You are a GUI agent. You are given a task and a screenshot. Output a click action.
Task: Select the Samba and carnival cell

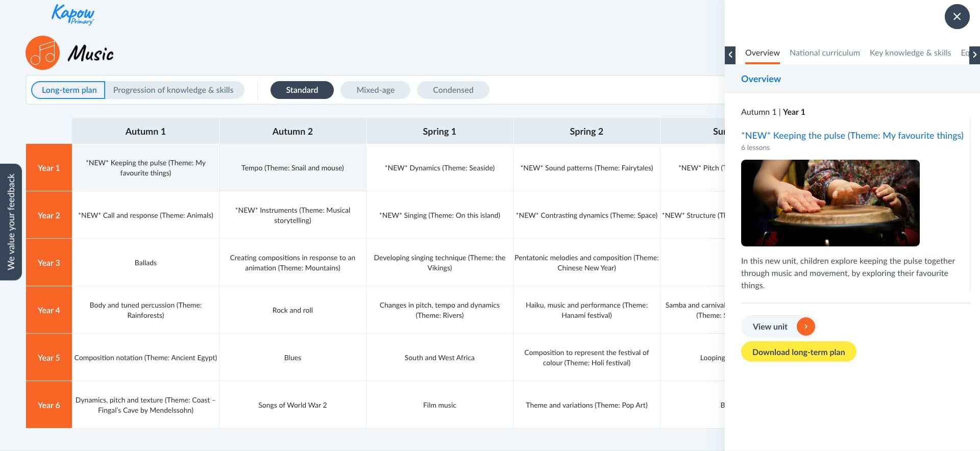click(x=693, y=310)
